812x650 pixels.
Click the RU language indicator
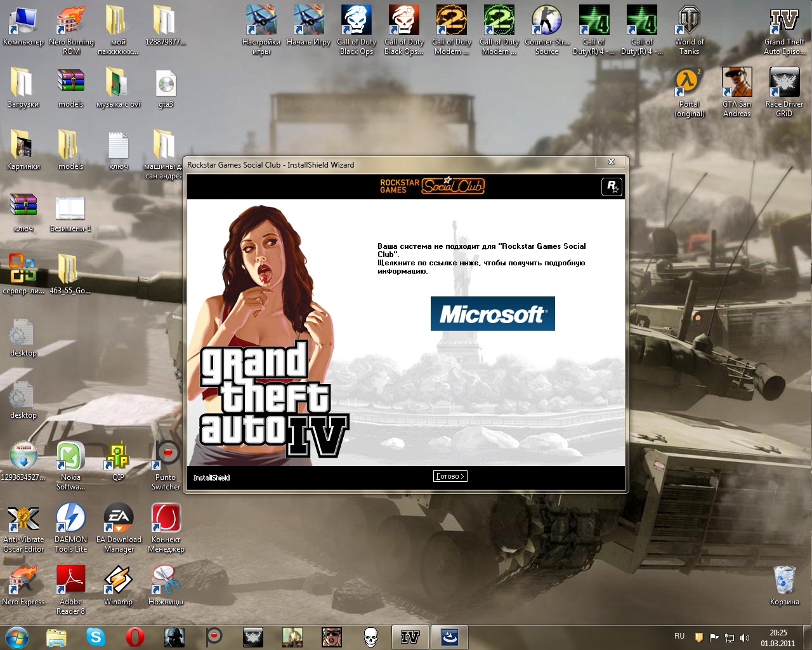coord(679,636)
